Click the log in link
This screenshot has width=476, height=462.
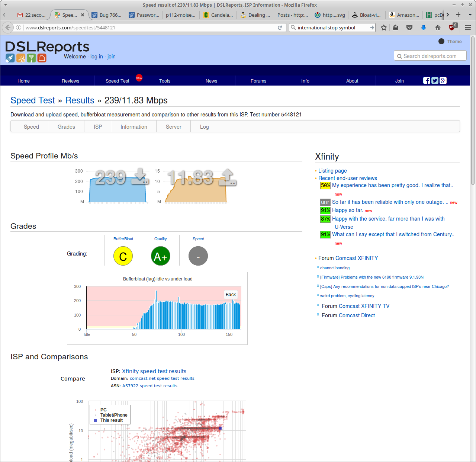coord(97,57)
